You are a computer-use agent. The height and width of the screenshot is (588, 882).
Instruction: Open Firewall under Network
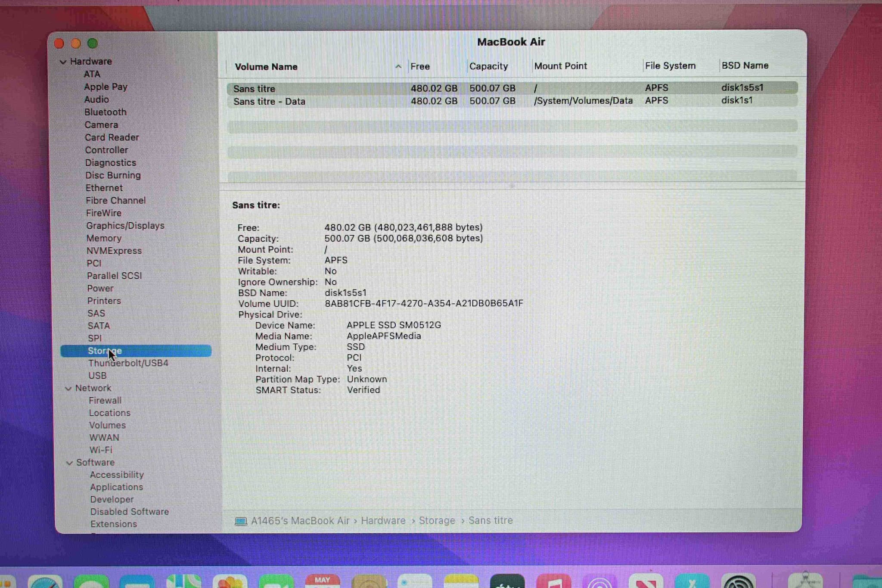[x=105, y=401]
